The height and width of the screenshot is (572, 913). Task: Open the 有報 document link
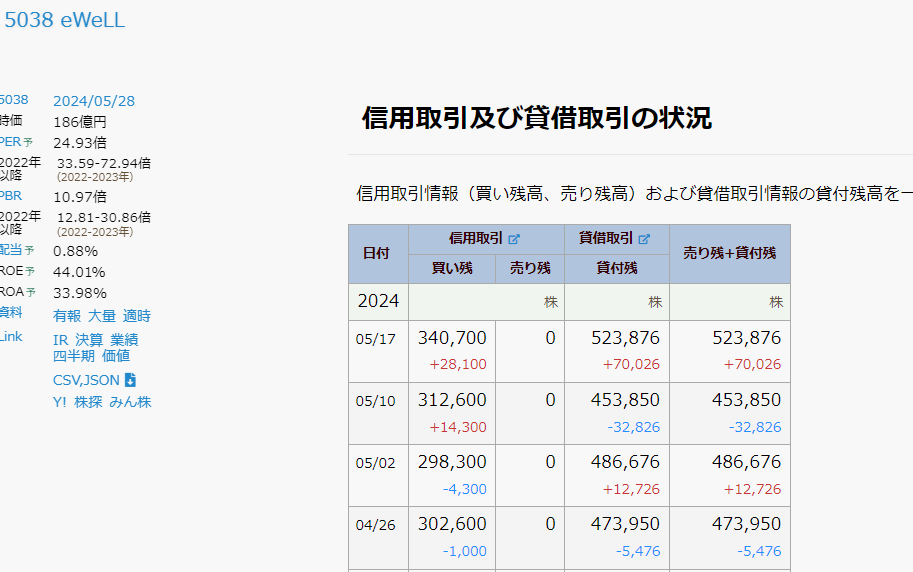click(67, 316)
